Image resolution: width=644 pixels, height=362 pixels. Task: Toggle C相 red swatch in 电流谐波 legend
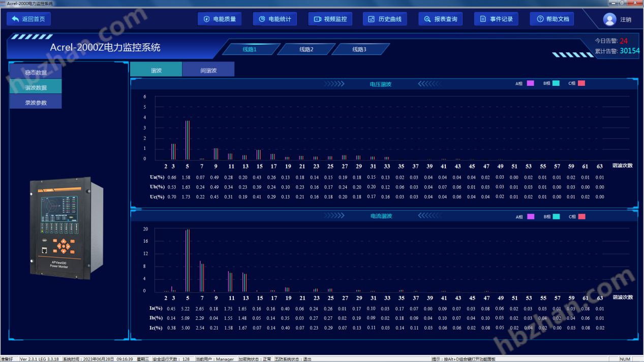[581, 217]
